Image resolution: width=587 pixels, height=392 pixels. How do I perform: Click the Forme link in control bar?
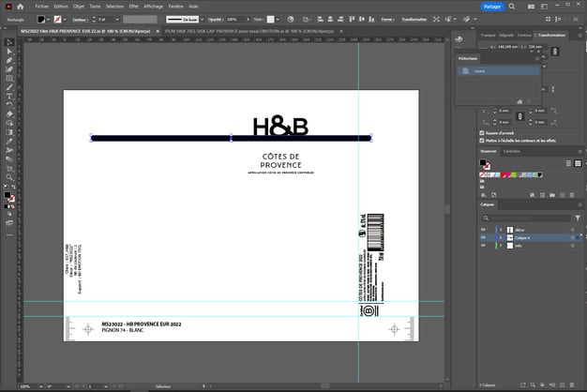pyautogui.click(x=387, y=20)
